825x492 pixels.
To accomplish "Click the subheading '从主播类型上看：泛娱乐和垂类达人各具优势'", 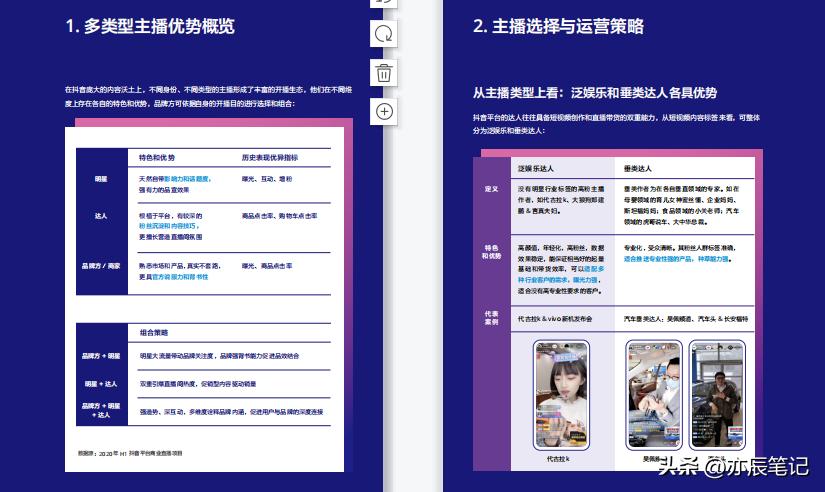I will tap(595, 93).
